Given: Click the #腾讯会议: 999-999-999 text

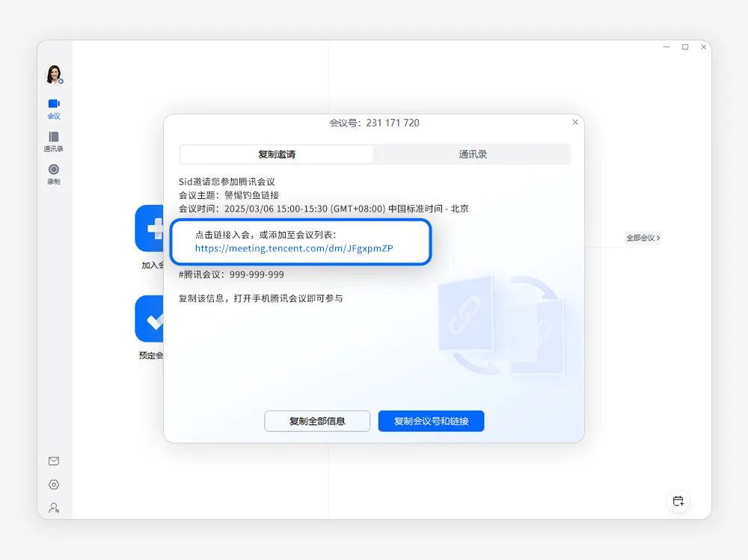Looking at the screenshot, I should [x=231, y=274].
